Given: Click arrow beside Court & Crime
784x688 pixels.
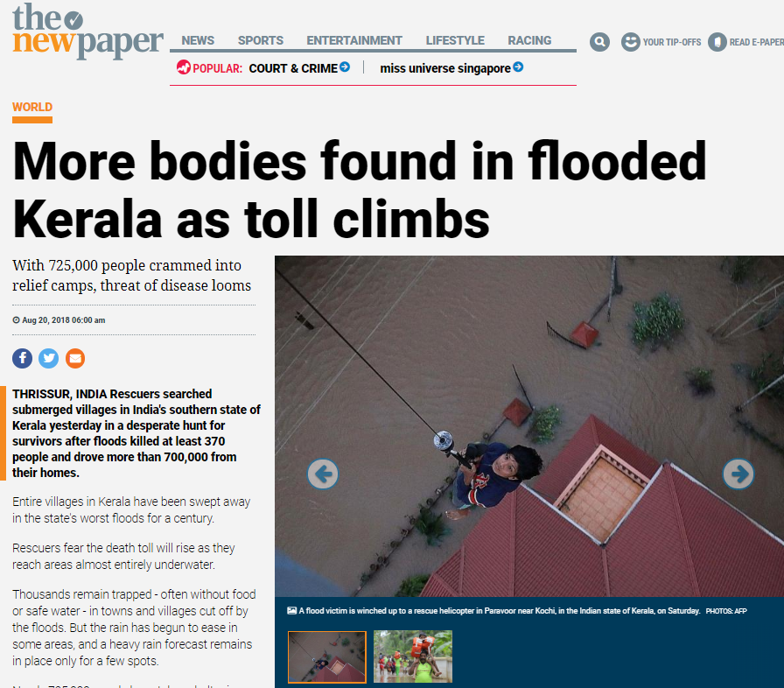Looking at the screenshot, I should click(345, 67).
